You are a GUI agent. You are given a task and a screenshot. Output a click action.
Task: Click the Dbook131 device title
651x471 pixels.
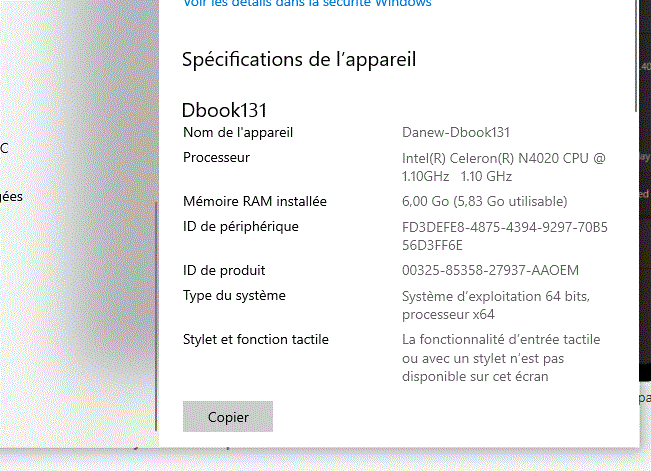coord(224,110)
